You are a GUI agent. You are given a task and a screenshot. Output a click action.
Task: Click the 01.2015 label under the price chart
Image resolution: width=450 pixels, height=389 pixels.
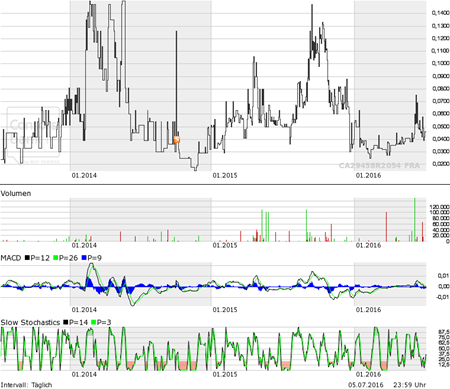click(x=225, y=175)
